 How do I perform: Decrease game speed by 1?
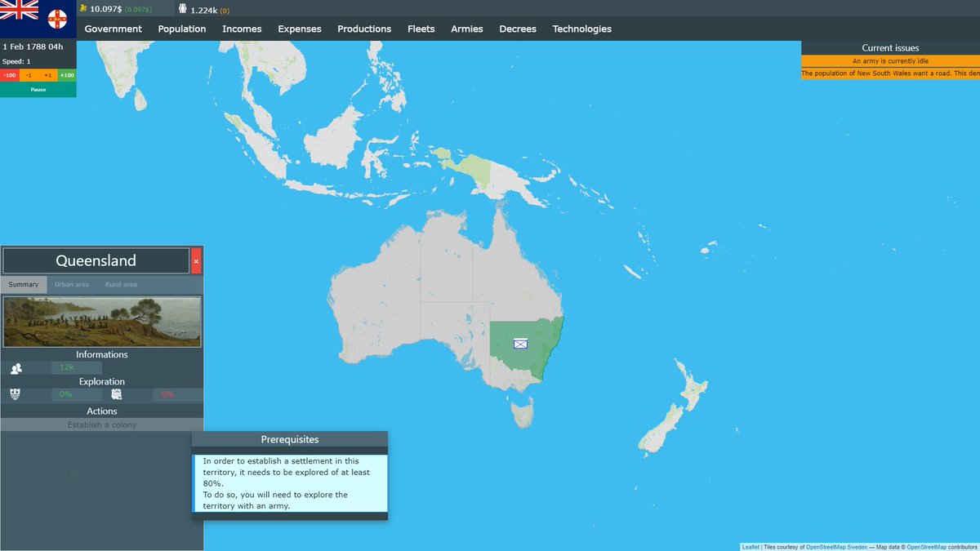(29, 75)
